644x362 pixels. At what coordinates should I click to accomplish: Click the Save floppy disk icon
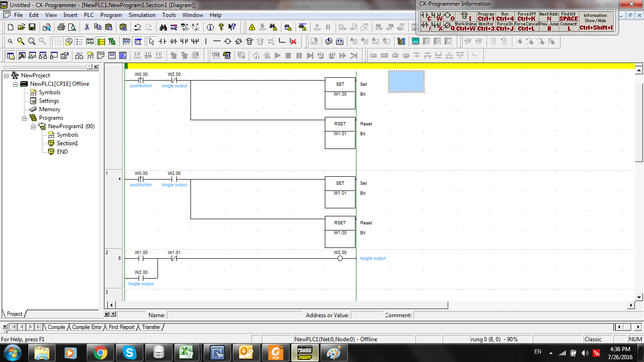[x=32, y=27]
